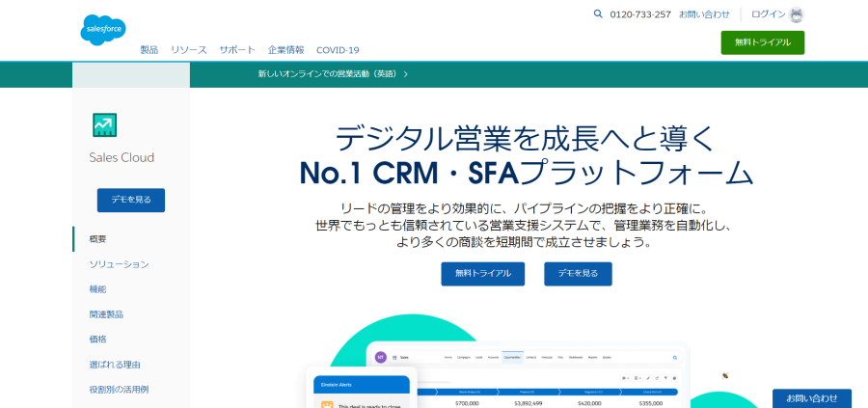This screenshot has height=408, width=868.
Task: Click the hero デモを見る button
Action: click(x=578, y=274)
